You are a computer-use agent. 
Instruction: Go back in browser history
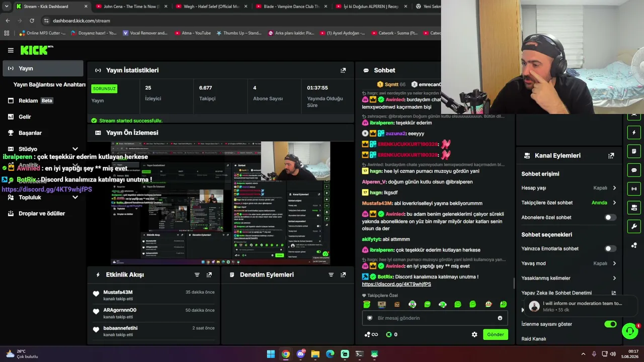click(8, 21)
